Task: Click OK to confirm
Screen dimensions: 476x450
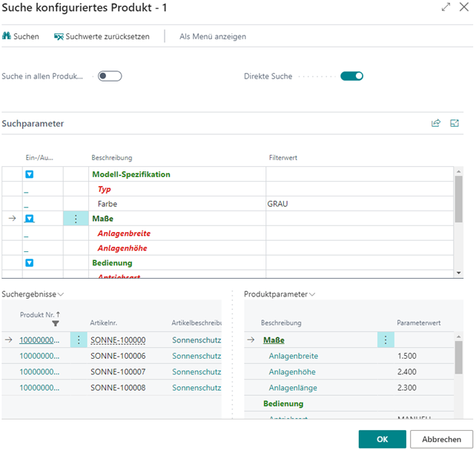Action: pyautogui.click(x=382, y=439)
